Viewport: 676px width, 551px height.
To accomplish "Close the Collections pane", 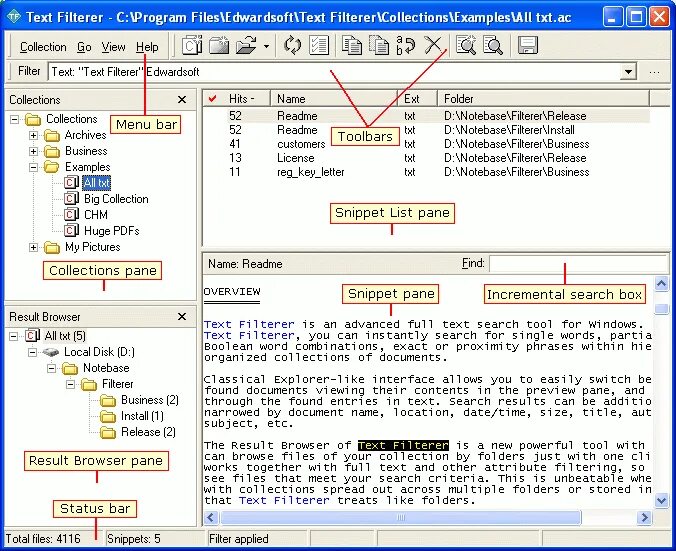I will (x=182, y=100).
